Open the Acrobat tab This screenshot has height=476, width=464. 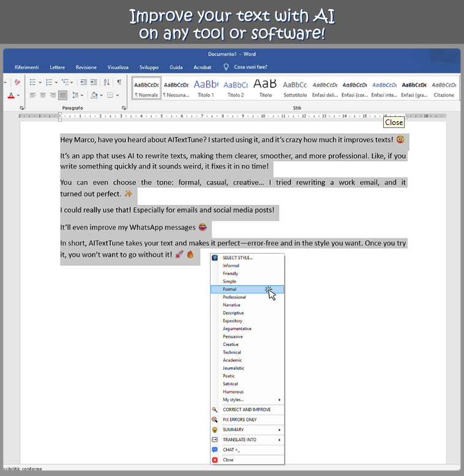[202, 67]
